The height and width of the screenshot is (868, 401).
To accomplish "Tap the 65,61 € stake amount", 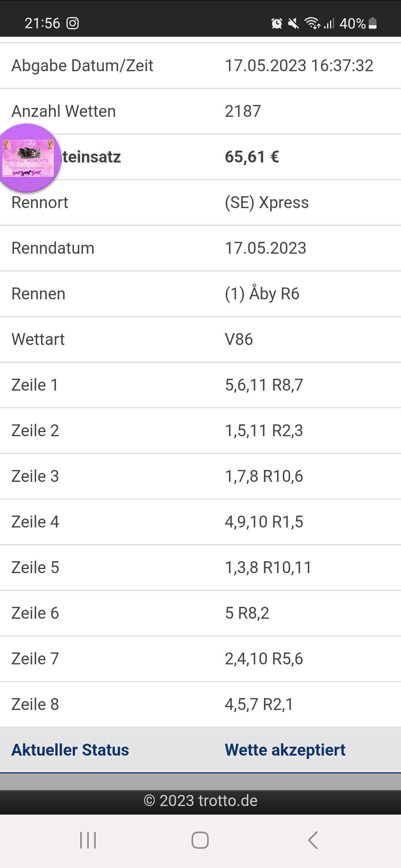I will coord(252,157).
